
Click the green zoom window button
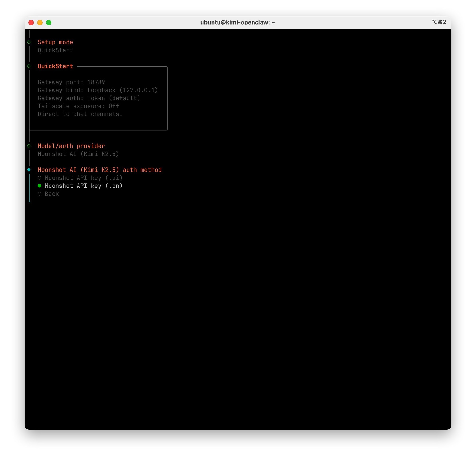coord(49,23)
